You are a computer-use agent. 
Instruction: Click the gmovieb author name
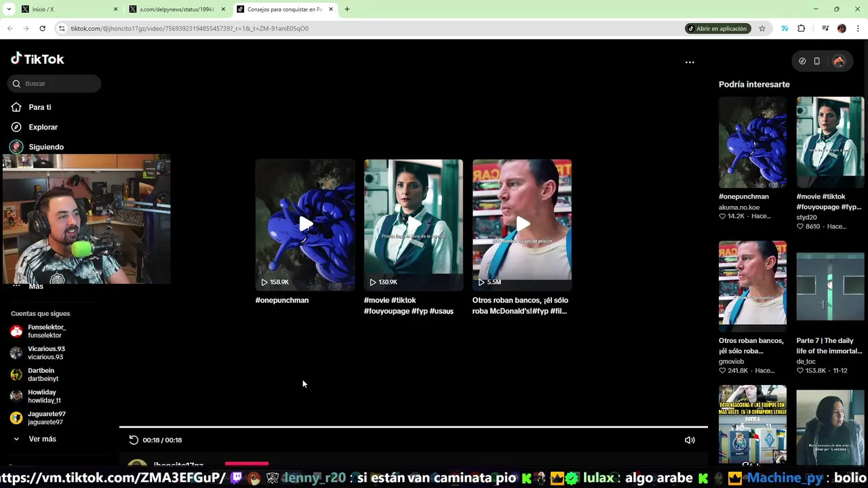pos(732,362)
